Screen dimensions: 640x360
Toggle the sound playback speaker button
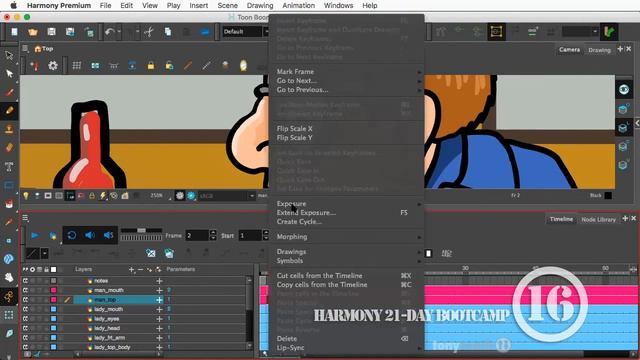pyautogui.click(x=90, y=235)
